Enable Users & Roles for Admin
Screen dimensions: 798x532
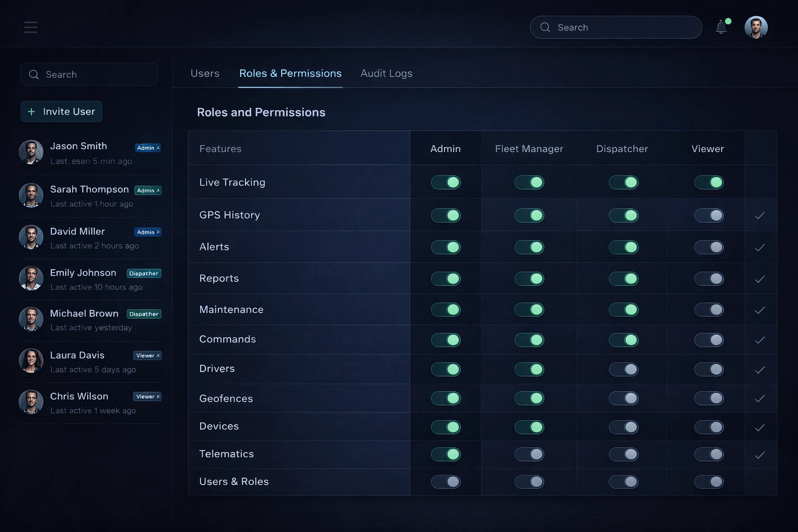pos(446,482)
